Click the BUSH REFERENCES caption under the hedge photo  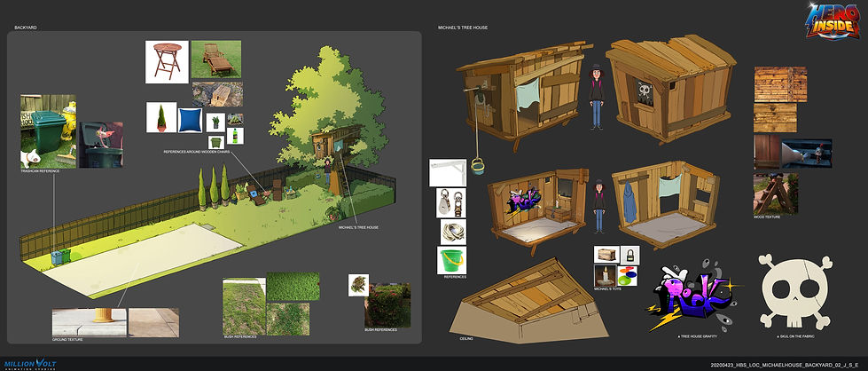click(x=381, y=330)
